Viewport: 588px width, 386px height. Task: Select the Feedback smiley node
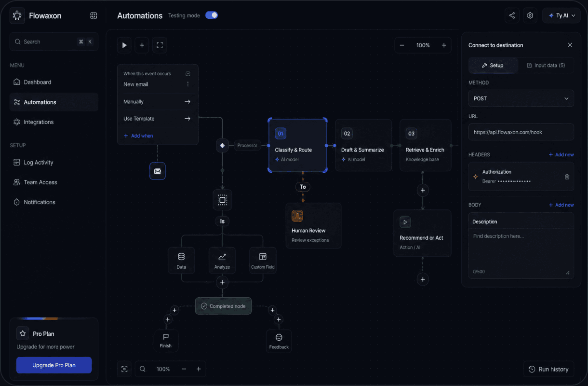click(279, 341)
